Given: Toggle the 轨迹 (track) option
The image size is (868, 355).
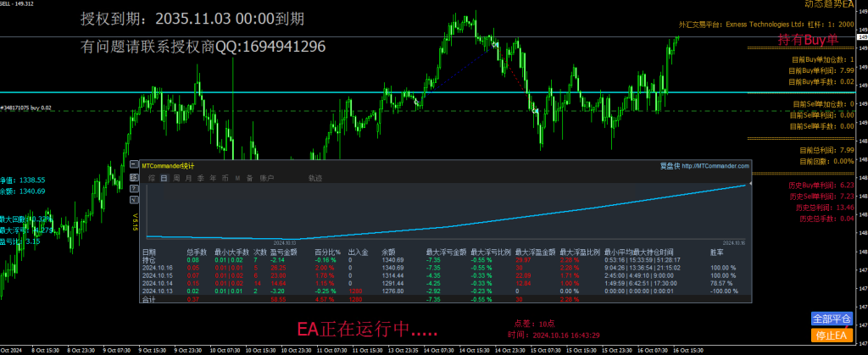Looking at the screenshot, I should [x=314, y=178].
